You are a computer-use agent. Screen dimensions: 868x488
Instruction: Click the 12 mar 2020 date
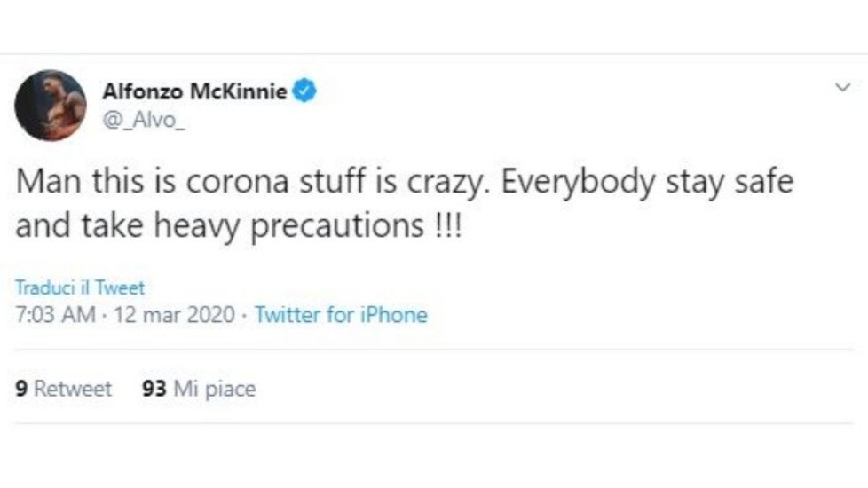174,315
